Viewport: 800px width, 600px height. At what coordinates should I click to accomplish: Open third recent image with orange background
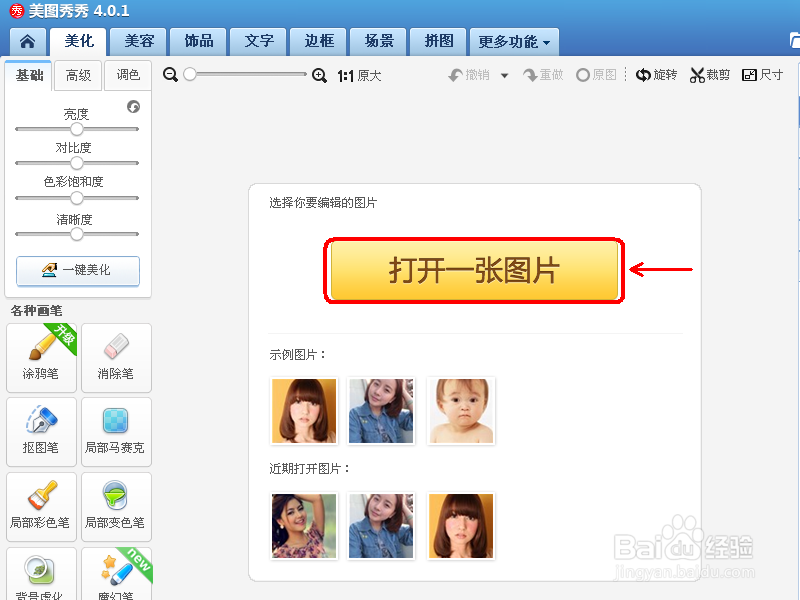tap(461, 526)
